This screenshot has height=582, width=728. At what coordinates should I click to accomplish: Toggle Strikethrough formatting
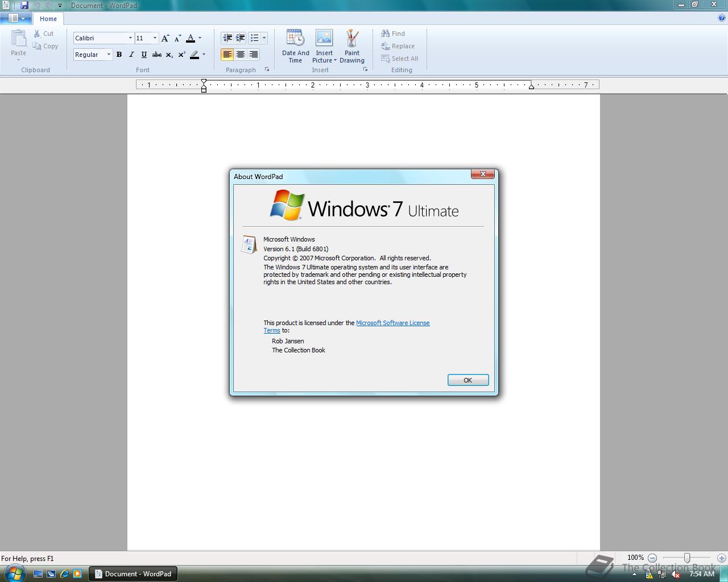tap(156, 55)
